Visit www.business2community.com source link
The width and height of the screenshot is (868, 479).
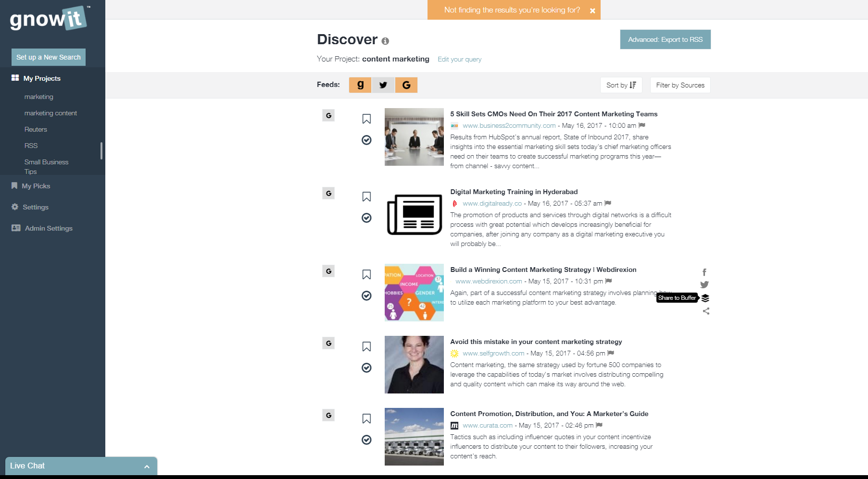509,125
